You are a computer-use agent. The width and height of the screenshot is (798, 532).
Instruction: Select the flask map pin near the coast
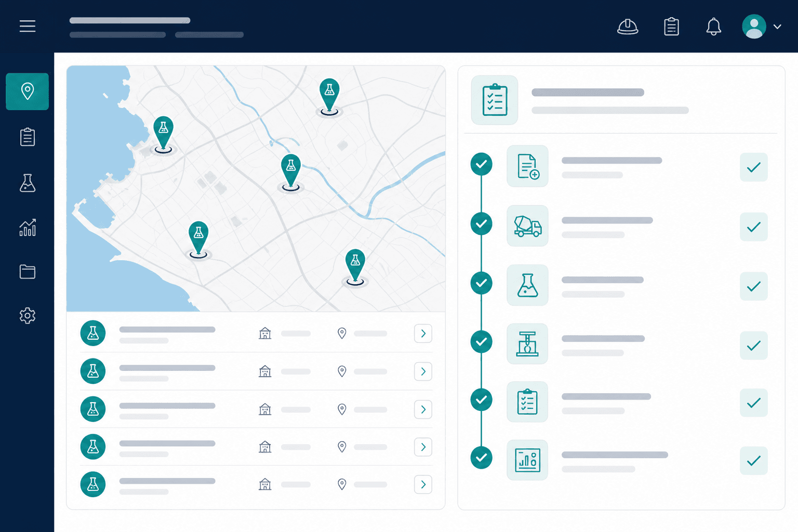click(163, 133)
